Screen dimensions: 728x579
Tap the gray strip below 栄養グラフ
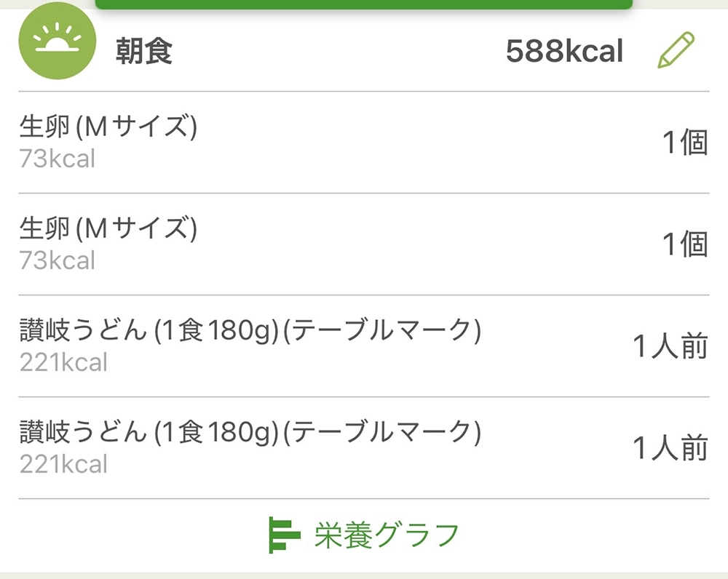[x=364, y=575]
